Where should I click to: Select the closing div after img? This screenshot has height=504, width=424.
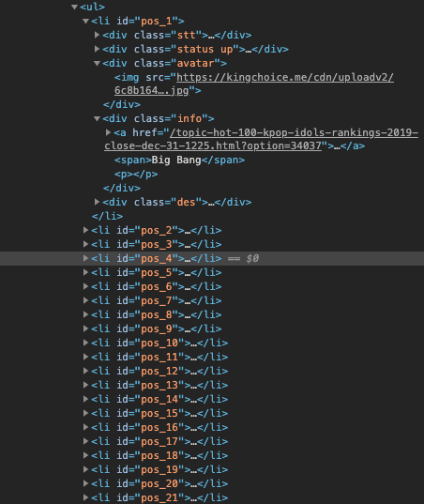pos(122,105)
